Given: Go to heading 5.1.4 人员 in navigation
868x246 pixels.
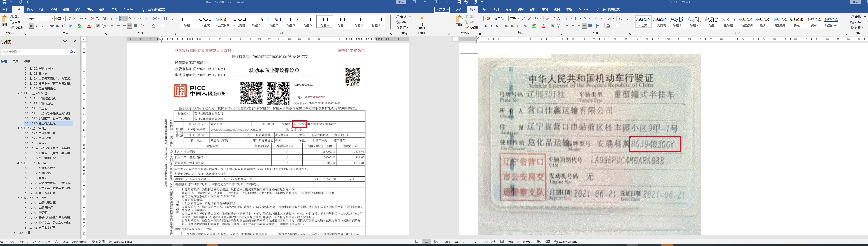Looking at the screenshot, I should click(24, 233).
